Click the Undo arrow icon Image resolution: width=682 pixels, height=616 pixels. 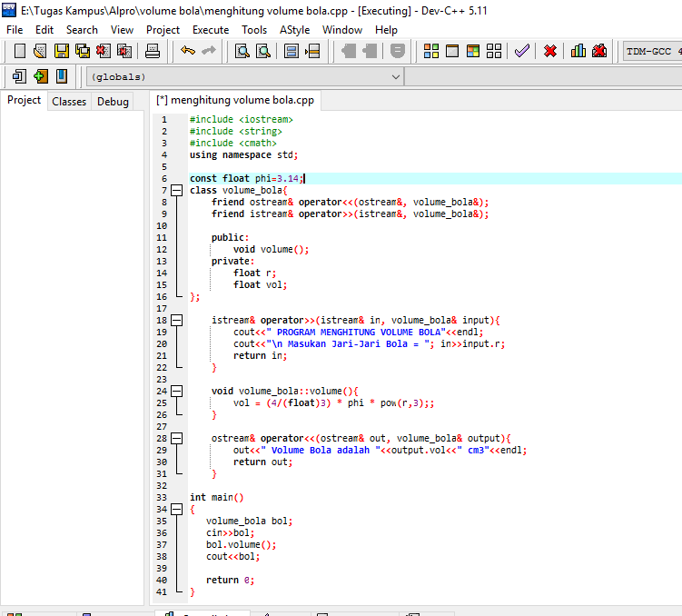(x=188, y=51)
